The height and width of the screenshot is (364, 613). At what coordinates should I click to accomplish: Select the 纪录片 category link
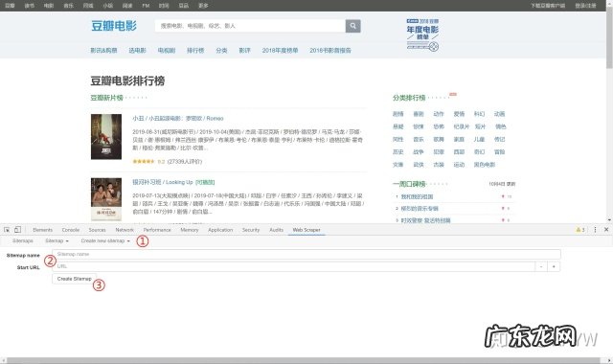[462, 126]
